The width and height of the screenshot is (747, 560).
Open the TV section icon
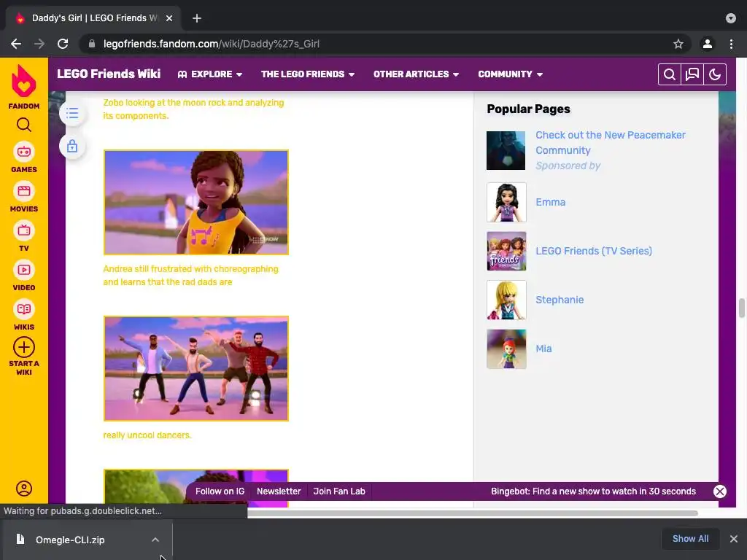tap(24, 231)
